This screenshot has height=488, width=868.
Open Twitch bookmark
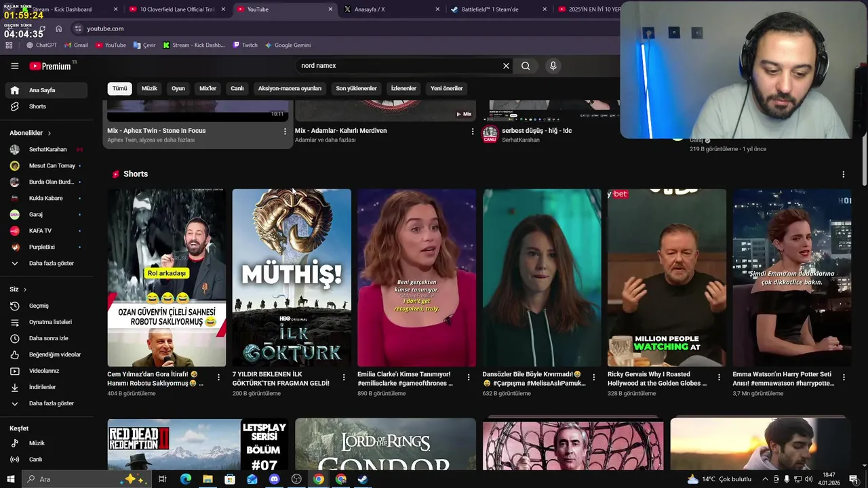245,45
